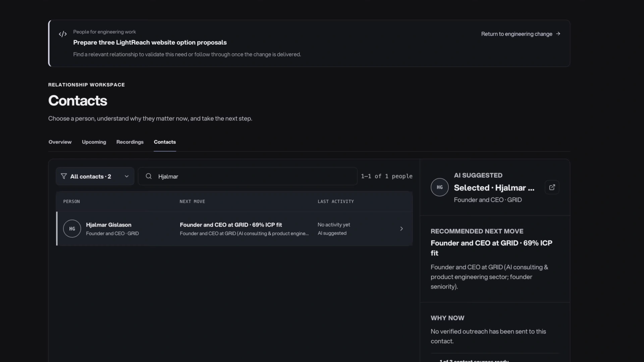Screen dimensions: 644x362
Task: Click the 'WHY NOW' section label
Action: tap(447, 318)
